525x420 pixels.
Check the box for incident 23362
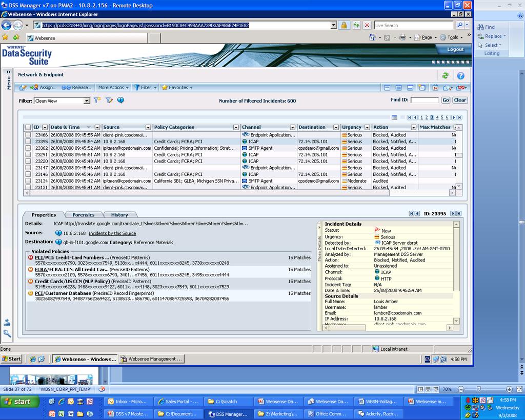click(28, 148)
